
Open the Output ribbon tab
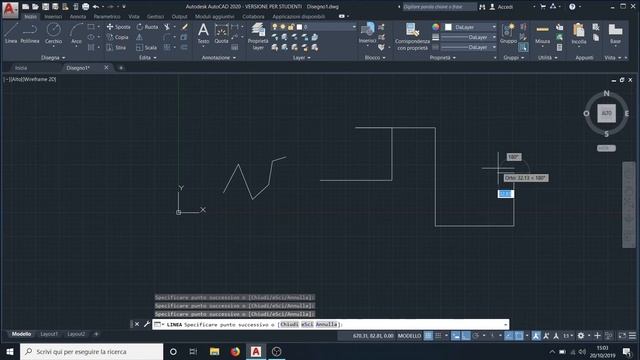179,17
